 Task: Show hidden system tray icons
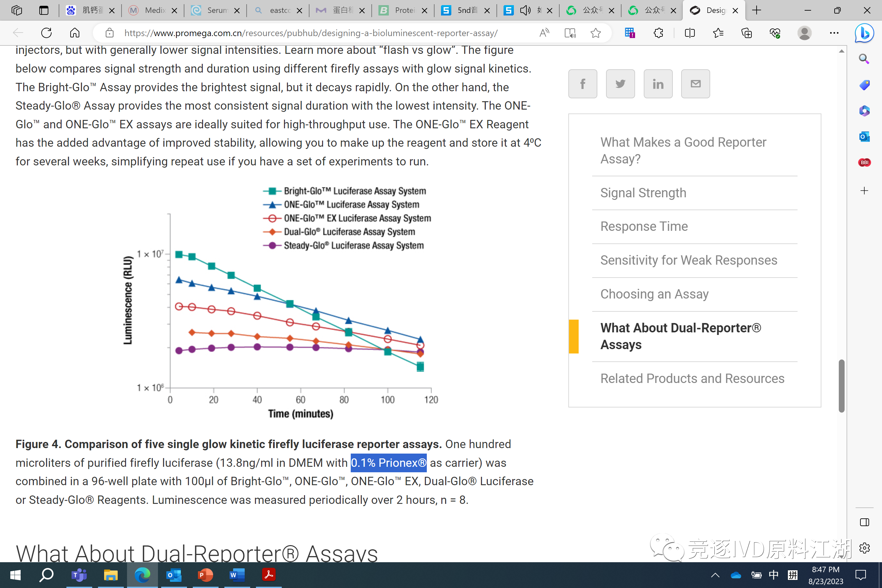pyautogui.click(x=715, y=575)
